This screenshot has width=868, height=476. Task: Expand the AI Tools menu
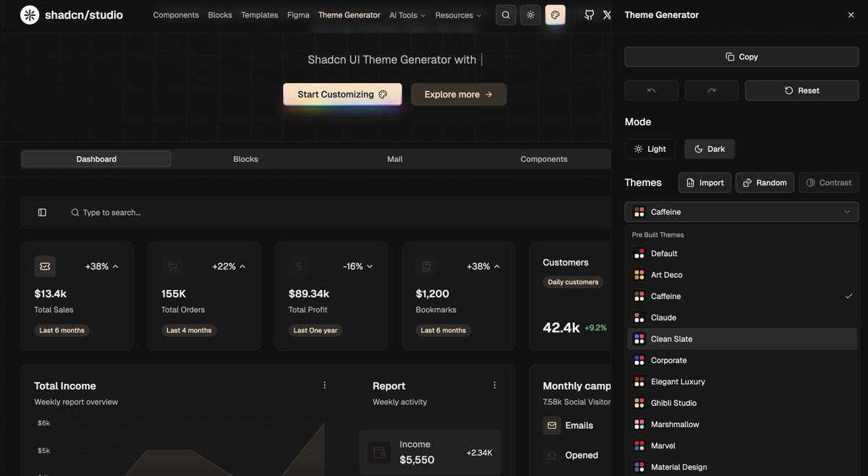pos(407,14)
